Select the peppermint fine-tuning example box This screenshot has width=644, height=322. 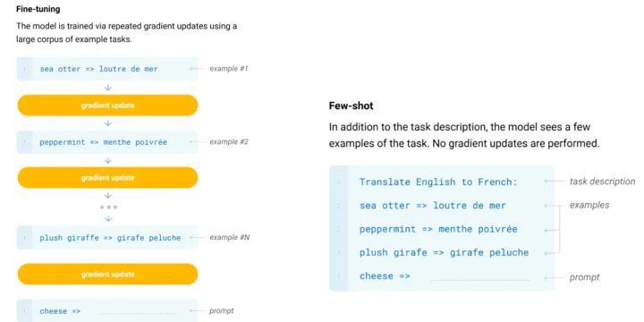[107, 142]
